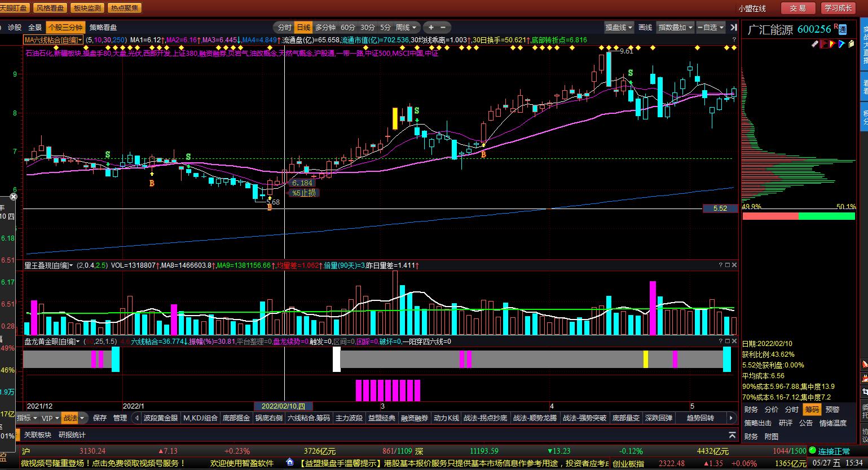Click the zoom in plus button
The image size is (868, 470).
coord(431,27)
